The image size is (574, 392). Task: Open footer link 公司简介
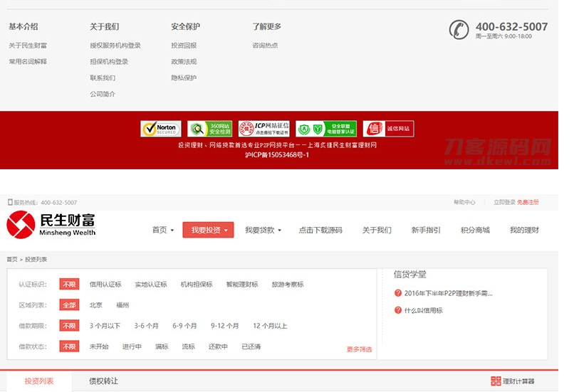103,94
